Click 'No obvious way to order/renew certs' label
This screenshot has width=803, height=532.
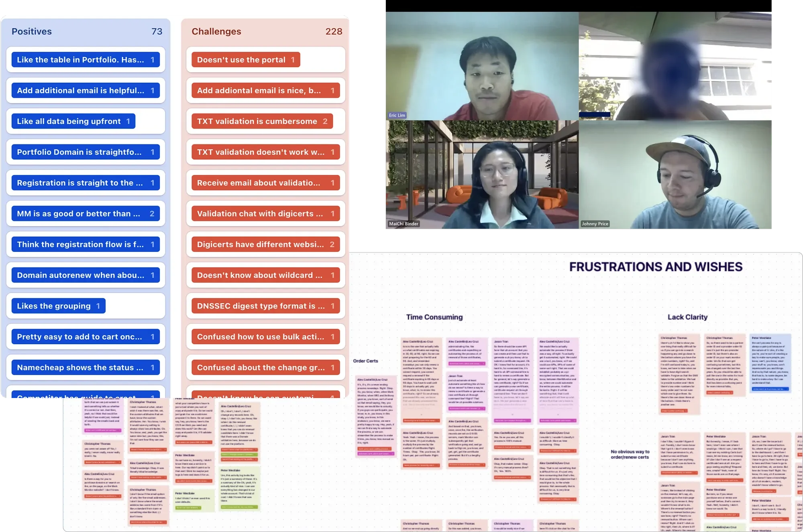click(630, 454)
